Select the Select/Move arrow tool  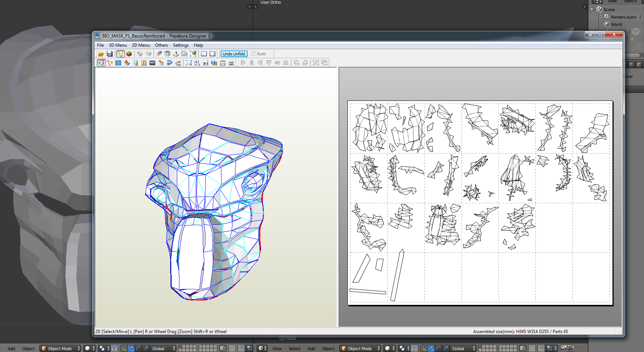(101, 63)
